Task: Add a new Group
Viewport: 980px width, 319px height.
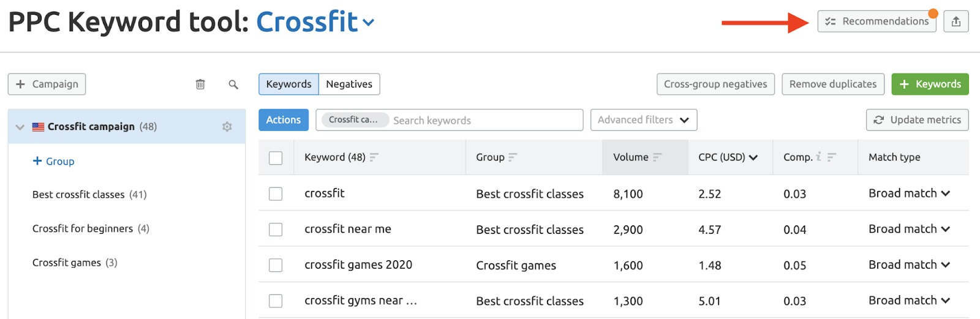Action: click(53, 161)
